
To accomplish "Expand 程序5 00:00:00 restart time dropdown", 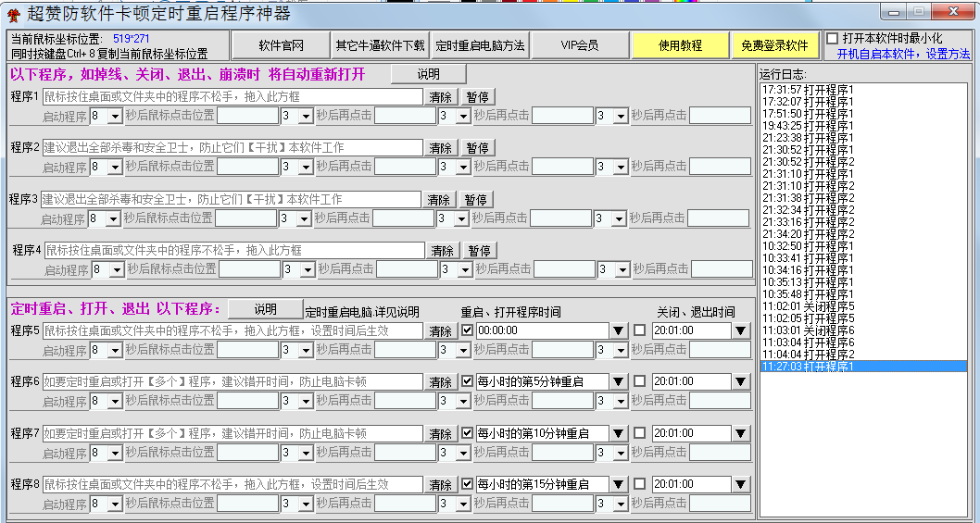I will (x=618, y=330).
